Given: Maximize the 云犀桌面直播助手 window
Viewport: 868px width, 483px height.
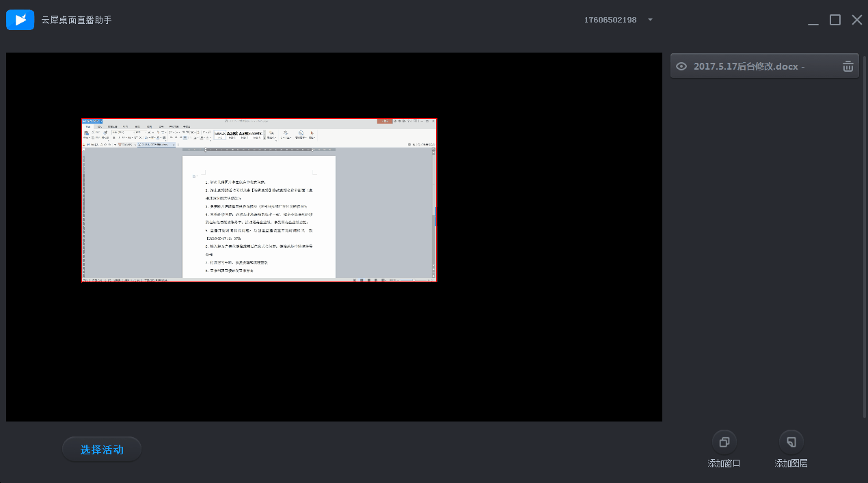Looking at the screenshot, I should click(835, 20).
